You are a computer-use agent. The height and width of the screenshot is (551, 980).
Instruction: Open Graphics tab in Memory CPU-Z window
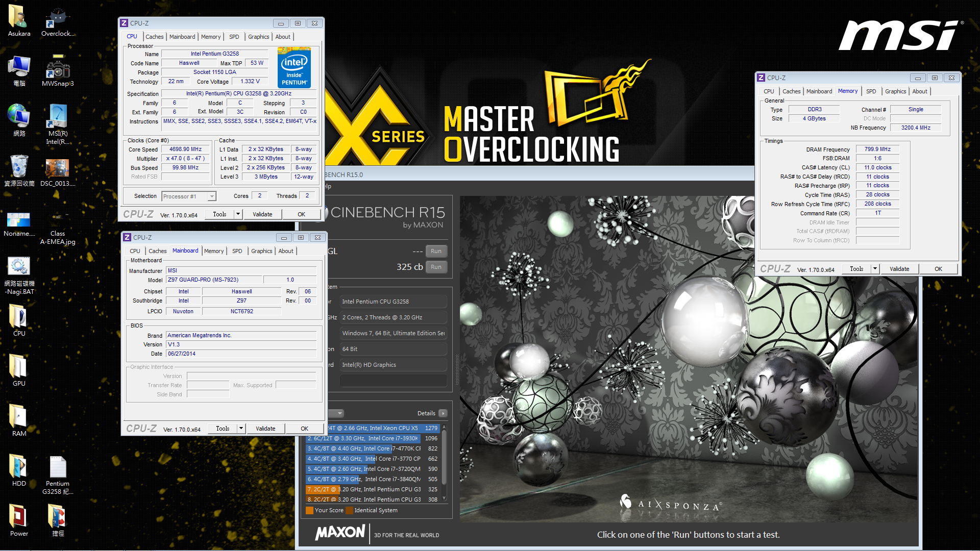coord(895,91)
